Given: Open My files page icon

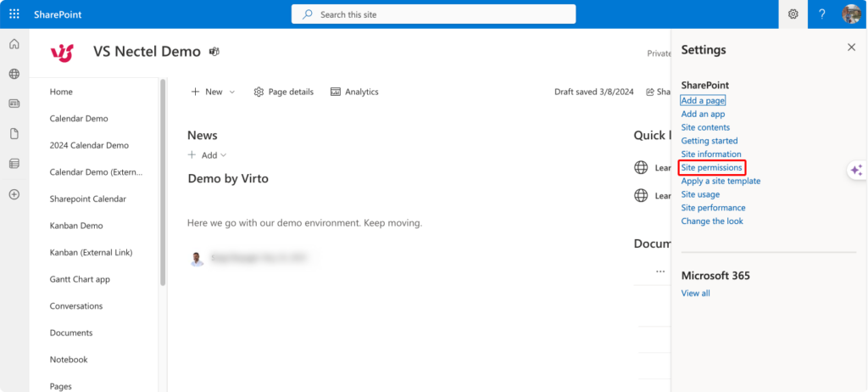Looking at the screenshot, I should (14, 133).
